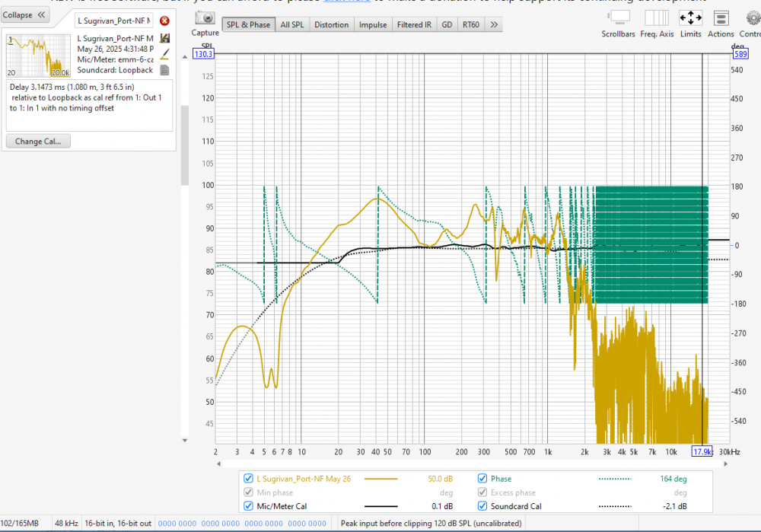
Task: Switch to the Distortion tab
Action: coord(331,24)
